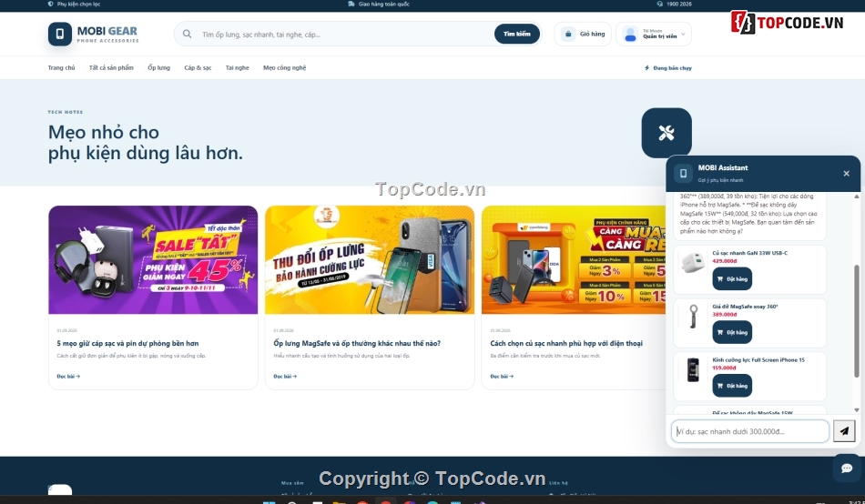
Task: Click the price 159.000đ in chat
Action: pos(725,368)
